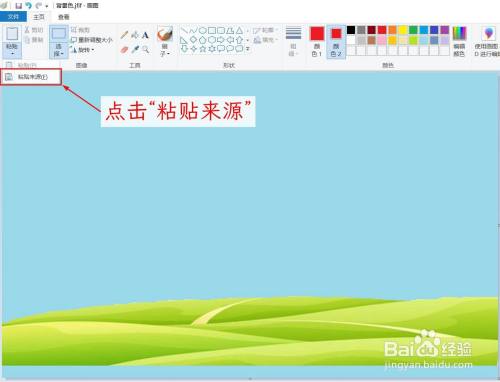Pick the Five-point star shape
500x382 pixels.
[202, 49]
